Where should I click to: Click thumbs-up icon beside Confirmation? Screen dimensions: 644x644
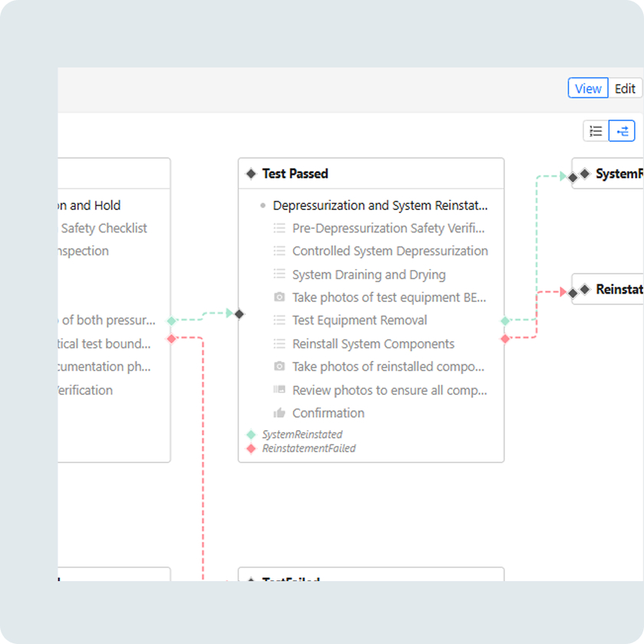coord(279,412)
